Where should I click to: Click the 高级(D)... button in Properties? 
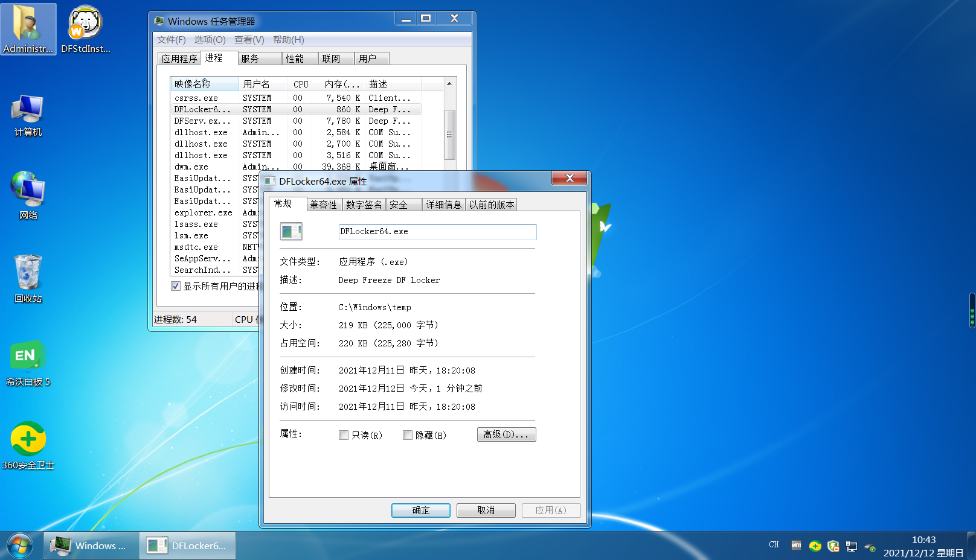click(506, 434)
